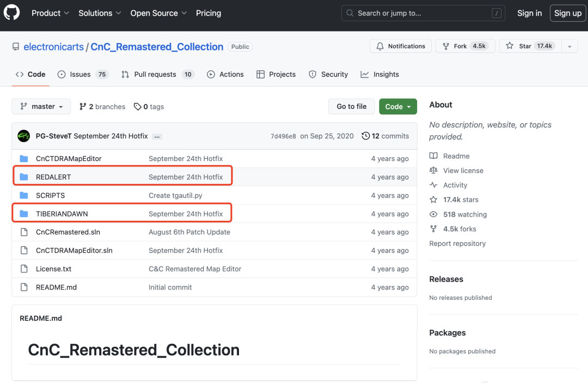Click the slash shortcut key icon in search
The image size is (588, 383).
[497, 13]
